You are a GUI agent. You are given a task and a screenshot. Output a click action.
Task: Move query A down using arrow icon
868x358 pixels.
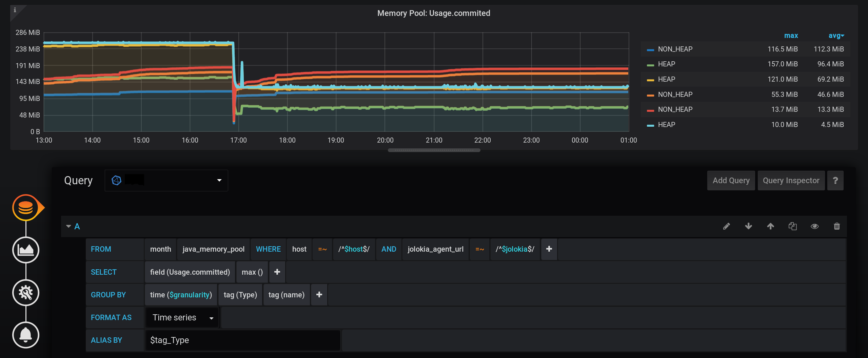tap(749, 226)
